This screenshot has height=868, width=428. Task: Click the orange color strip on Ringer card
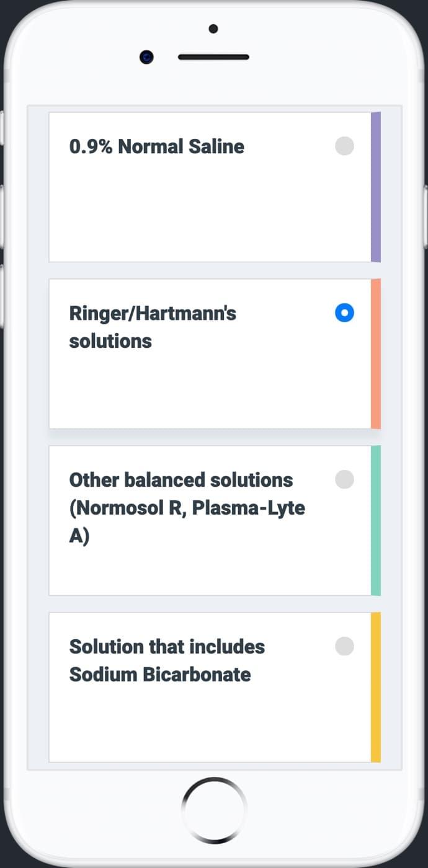point(376,354)
